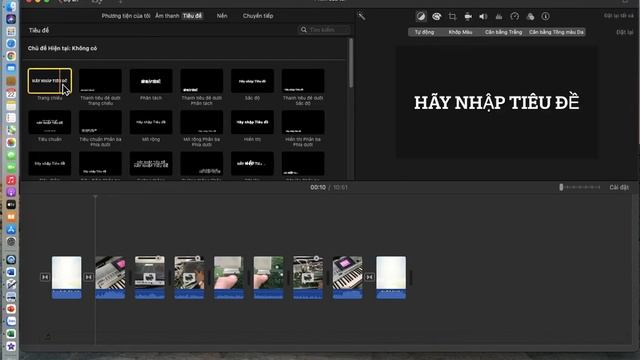Select Hiển thị Phần ba Phía dưới title
This screenshot has width=640, height=360.
click(x=303, y=122)
